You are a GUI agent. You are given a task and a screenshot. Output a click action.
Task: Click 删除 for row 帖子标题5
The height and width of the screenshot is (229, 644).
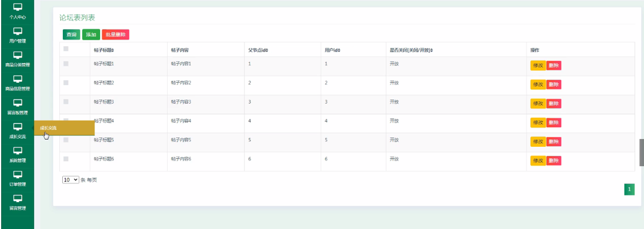(554, 141)
